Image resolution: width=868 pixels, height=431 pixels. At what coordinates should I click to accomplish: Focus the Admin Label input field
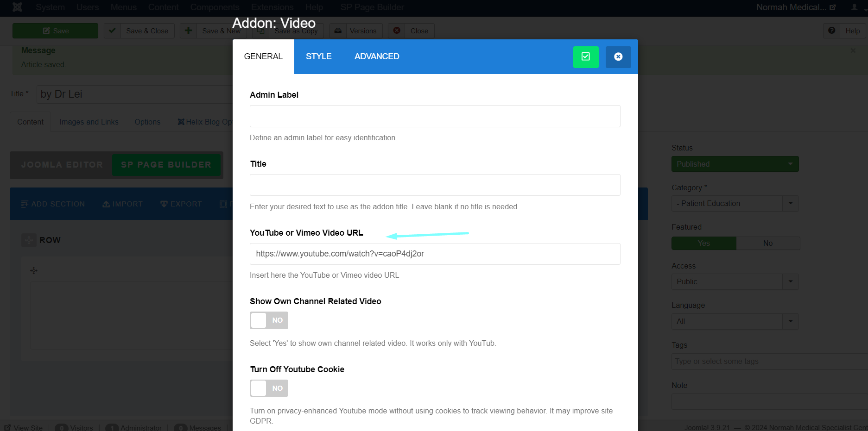(435, 116)
